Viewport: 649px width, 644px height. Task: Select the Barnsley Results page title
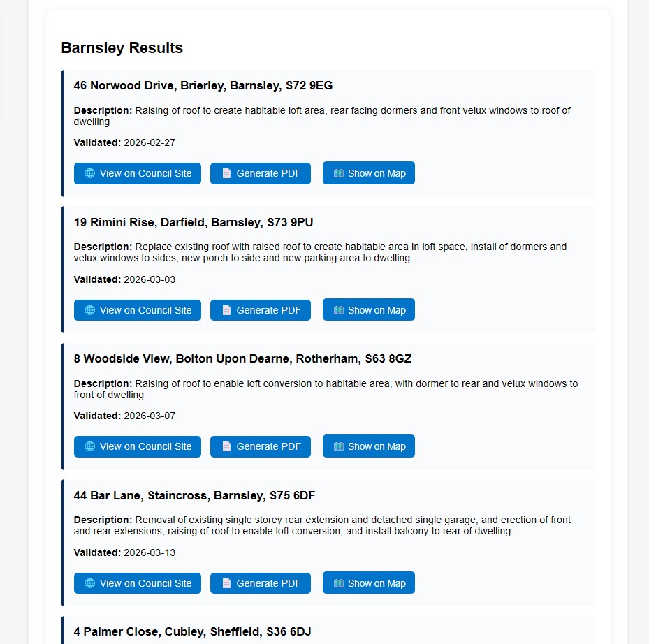(x=122, y=47)
